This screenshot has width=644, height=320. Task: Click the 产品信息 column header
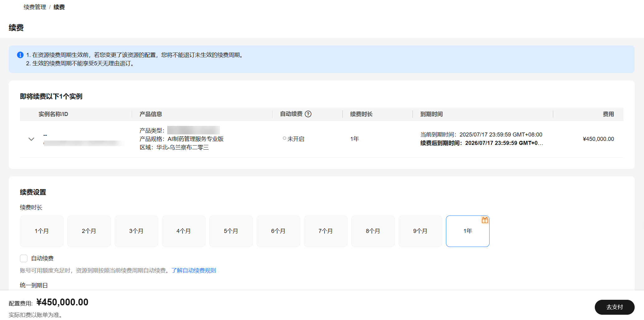point(151,114)
